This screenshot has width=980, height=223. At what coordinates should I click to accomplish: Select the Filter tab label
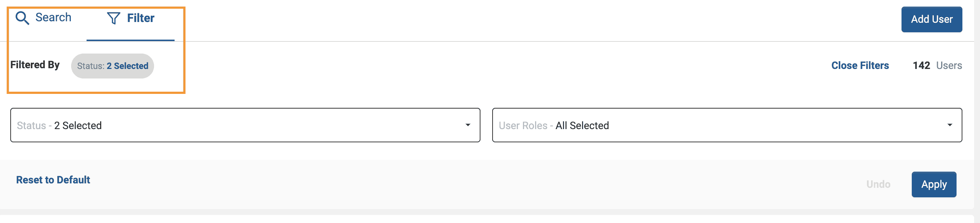point(140,18)
